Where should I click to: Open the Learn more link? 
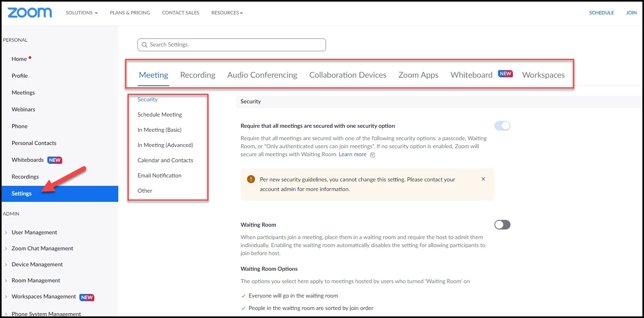(352, 155)
